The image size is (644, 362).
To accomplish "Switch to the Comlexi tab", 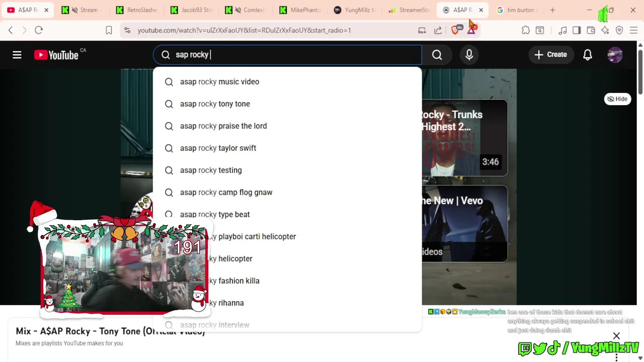I will (x=246, y=10).
